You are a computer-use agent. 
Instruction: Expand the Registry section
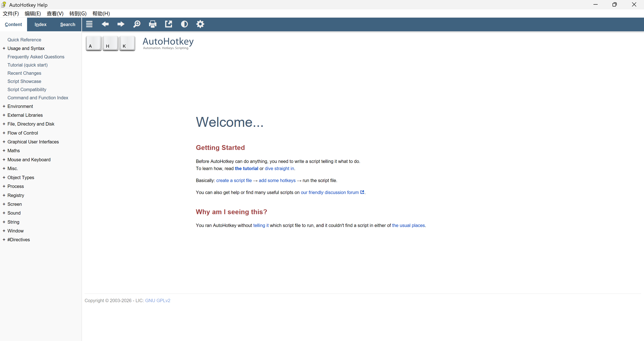(x=4, y=195)
